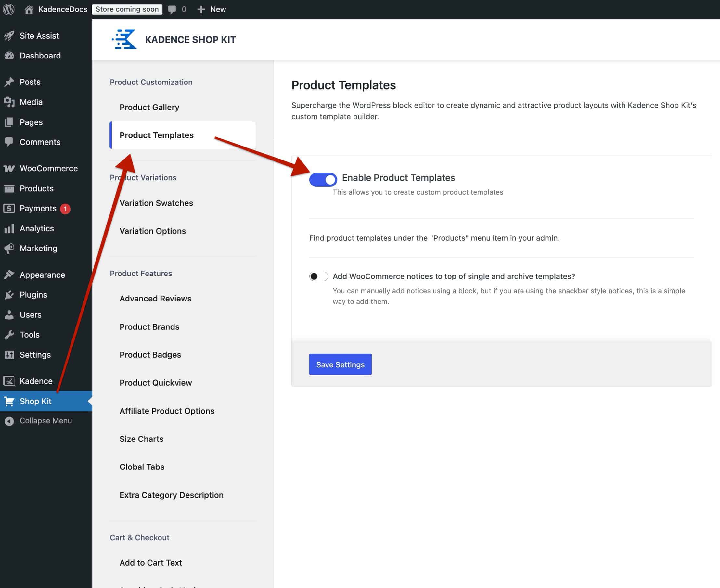
Task: Click the Kadence Shop Kit logo
Action: 124,39
